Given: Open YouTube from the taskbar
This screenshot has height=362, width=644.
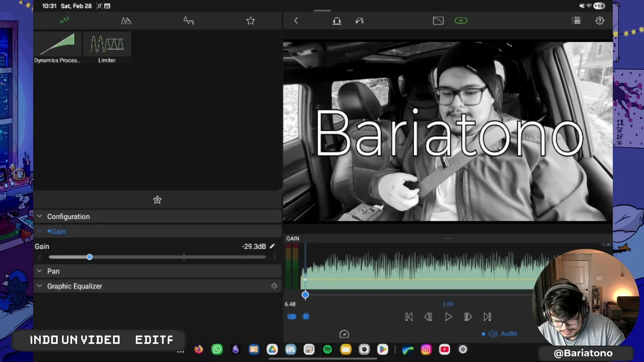Looking at the screenshot, I should [x=445, y=349].
